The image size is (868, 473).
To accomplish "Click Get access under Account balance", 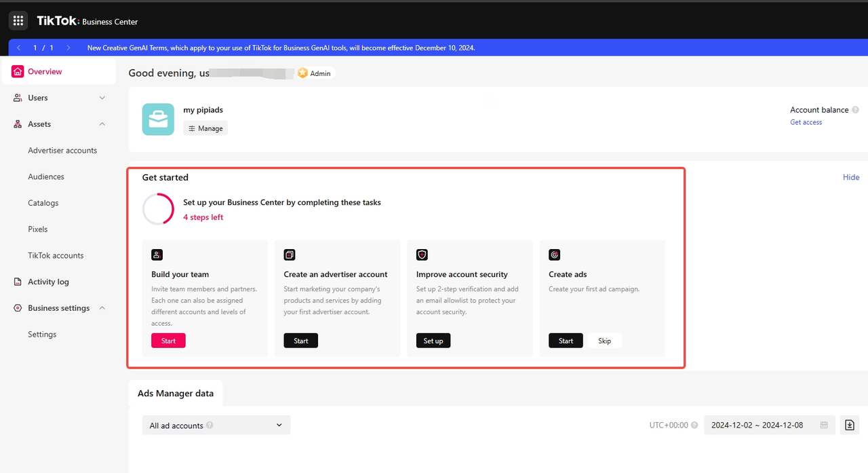I will click(806, 122).
